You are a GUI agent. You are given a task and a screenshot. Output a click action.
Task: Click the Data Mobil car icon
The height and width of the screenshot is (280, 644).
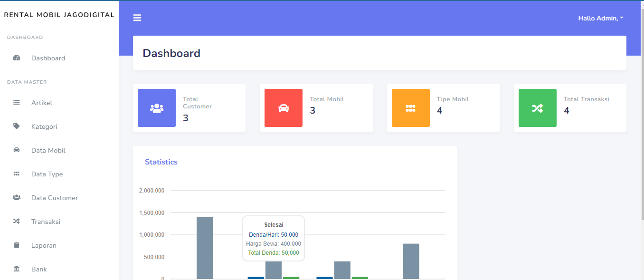pyautogui.click(x=17, y=150)
